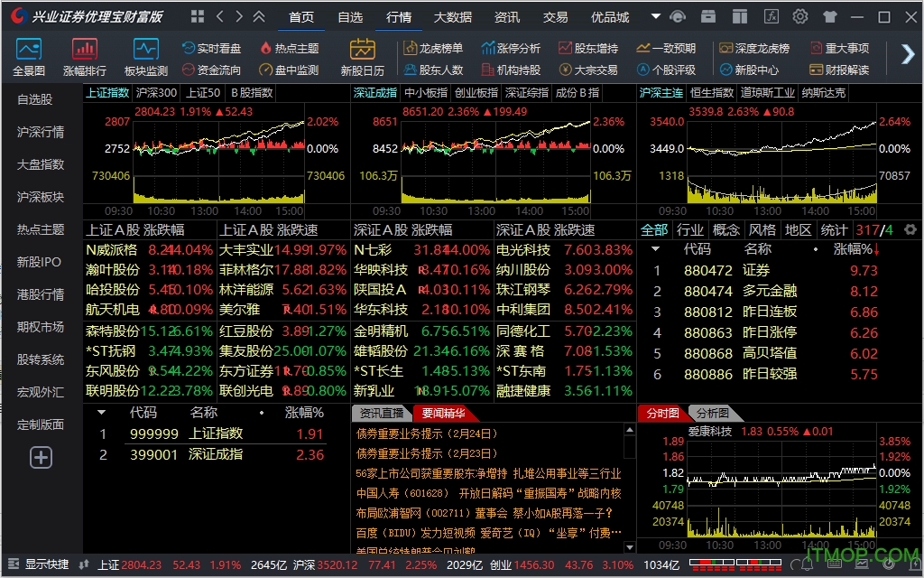Open 一致预期 consensus forecast
924x578 pixels.
[667, 49]
